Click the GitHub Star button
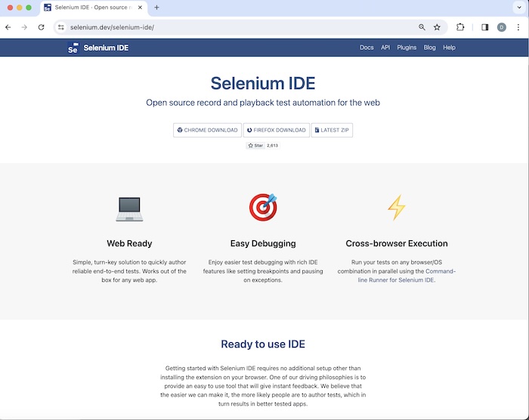529x420 pixels. (x=255, y=145)
